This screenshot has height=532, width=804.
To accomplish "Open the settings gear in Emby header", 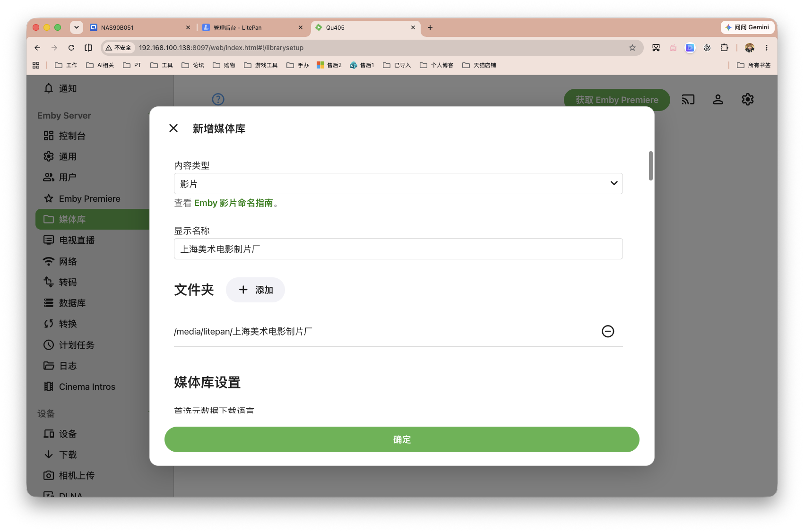I will click(747, 99).
